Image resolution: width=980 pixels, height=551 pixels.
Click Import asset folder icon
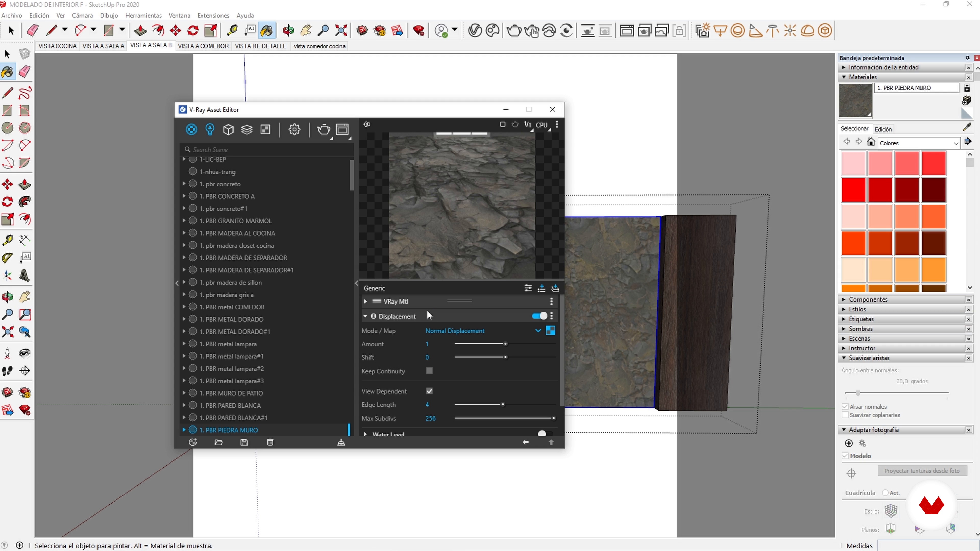(x=218, y=442)
